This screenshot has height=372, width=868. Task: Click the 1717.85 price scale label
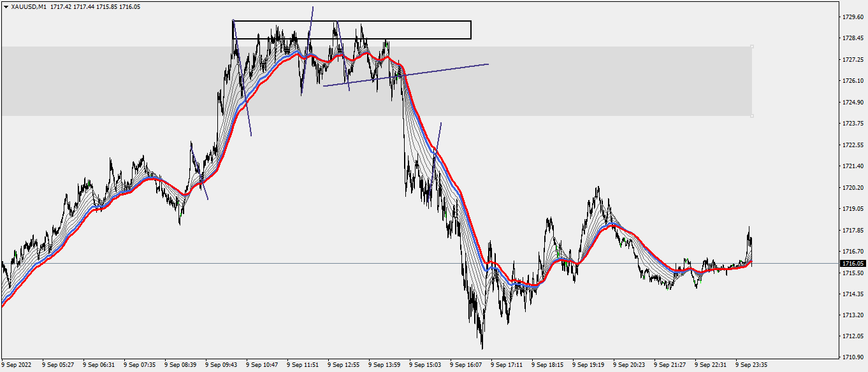tap(852, 231)
